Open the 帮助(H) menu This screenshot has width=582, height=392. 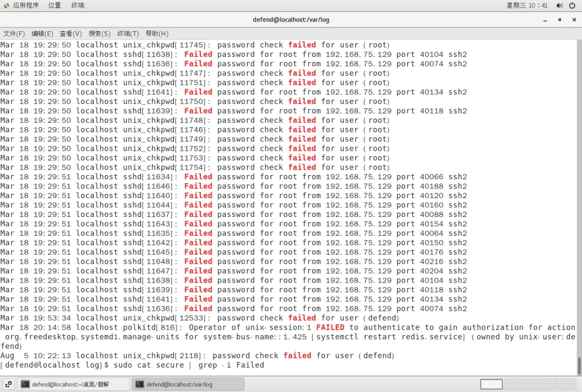click(x=157, y=34)
